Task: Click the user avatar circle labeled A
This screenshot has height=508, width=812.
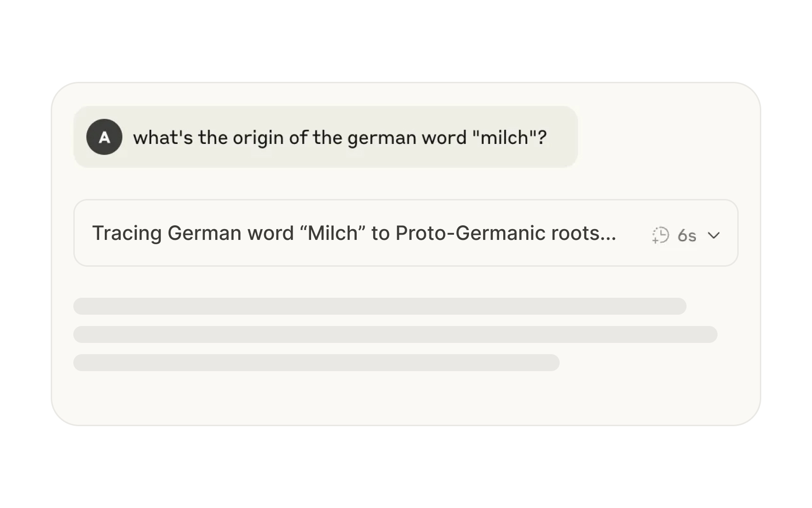Action: tap(104, 137)
